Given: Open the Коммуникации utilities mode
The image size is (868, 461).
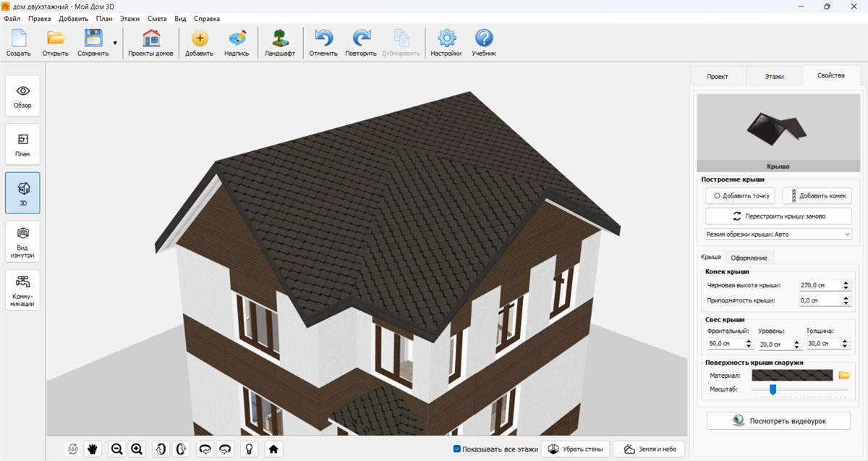Looking at the screenshot, I should [22, 289].
